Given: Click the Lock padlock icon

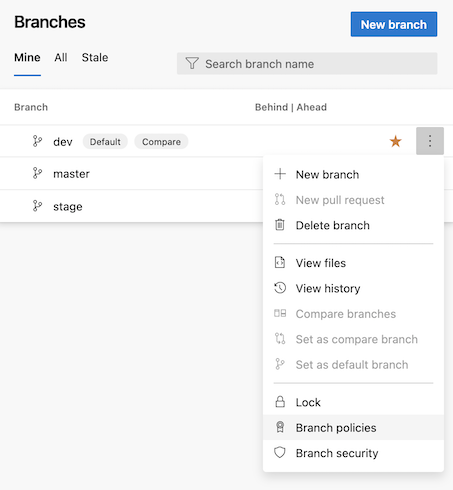Looking at the screenshot, I should click(280, 402).
